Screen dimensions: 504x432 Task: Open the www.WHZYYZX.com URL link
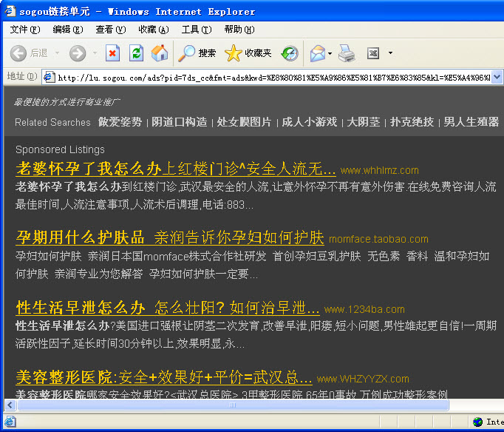coord(363,379)
